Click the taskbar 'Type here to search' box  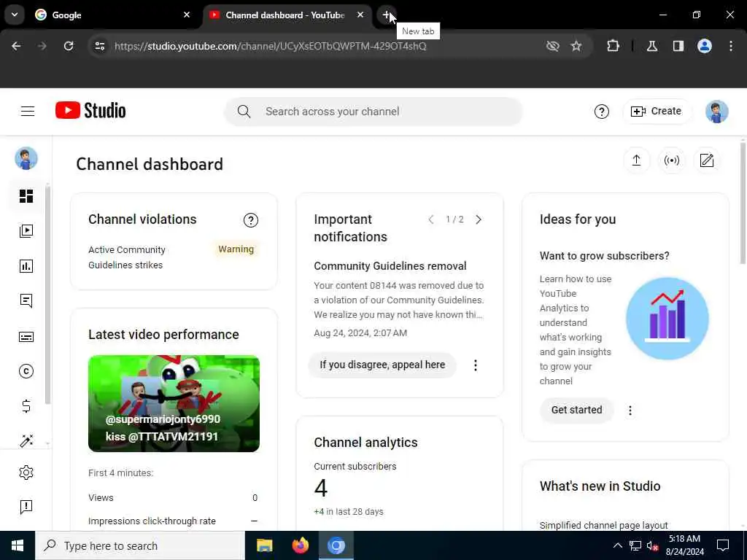[x=139, y=545]
